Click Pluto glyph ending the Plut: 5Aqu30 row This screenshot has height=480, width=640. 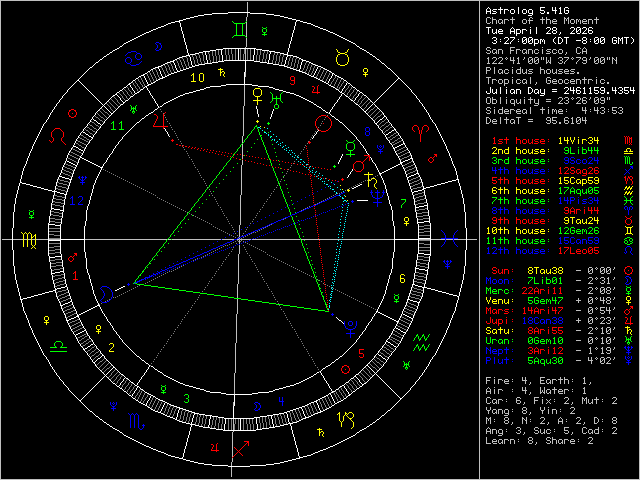point(629,361)
